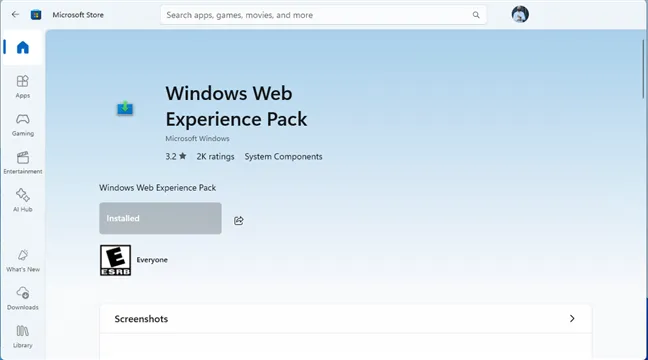Image resolution: width=648 pixels, height=360 pixels.
Task: Expand Screenshots with the chevron arrow
Action: 572,319
